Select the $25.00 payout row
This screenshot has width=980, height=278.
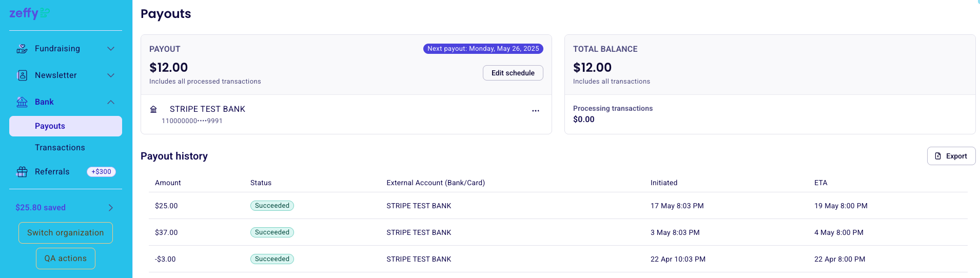[x=558, y=206]
